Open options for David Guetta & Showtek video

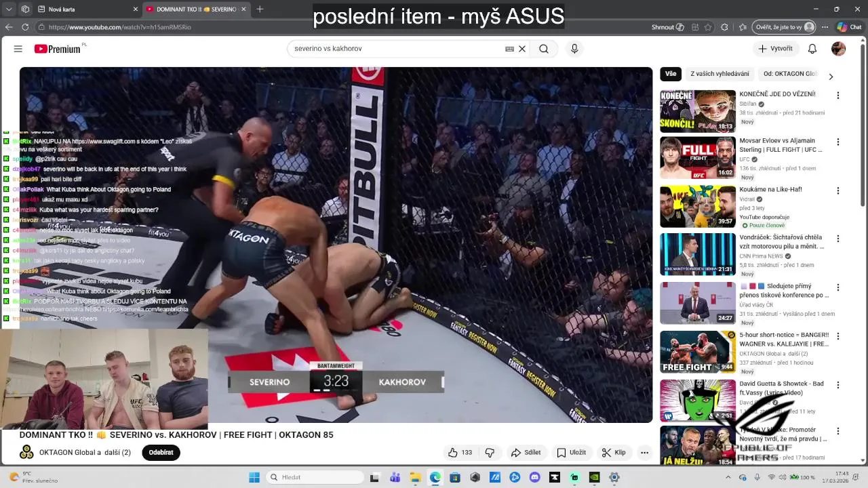point(838,385)
